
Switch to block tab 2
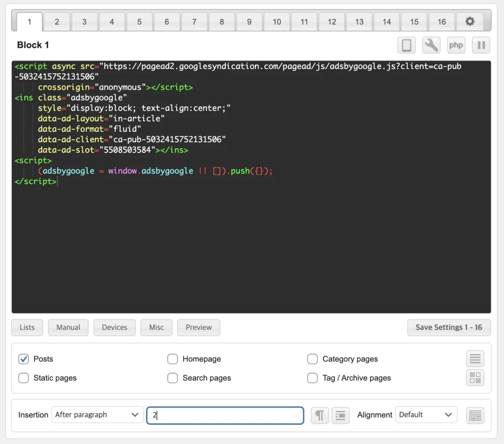(57, 22)
